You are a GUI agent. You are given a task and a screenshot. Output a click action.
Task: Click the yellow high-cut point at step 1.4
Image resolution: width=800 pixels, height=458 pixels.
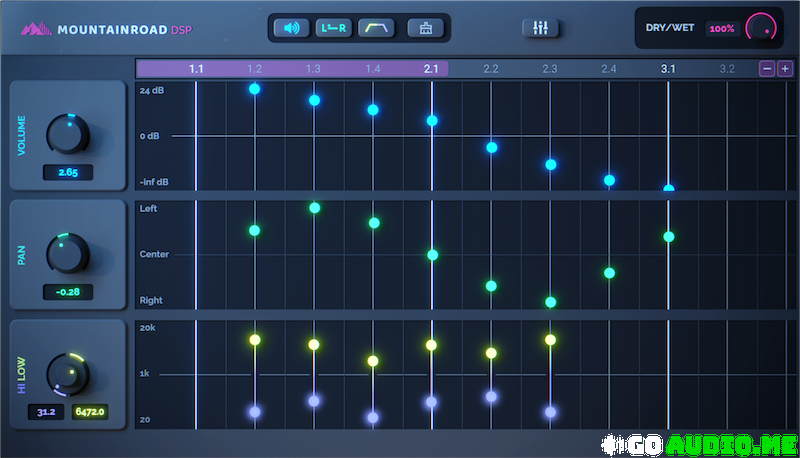tap(373, 361)
